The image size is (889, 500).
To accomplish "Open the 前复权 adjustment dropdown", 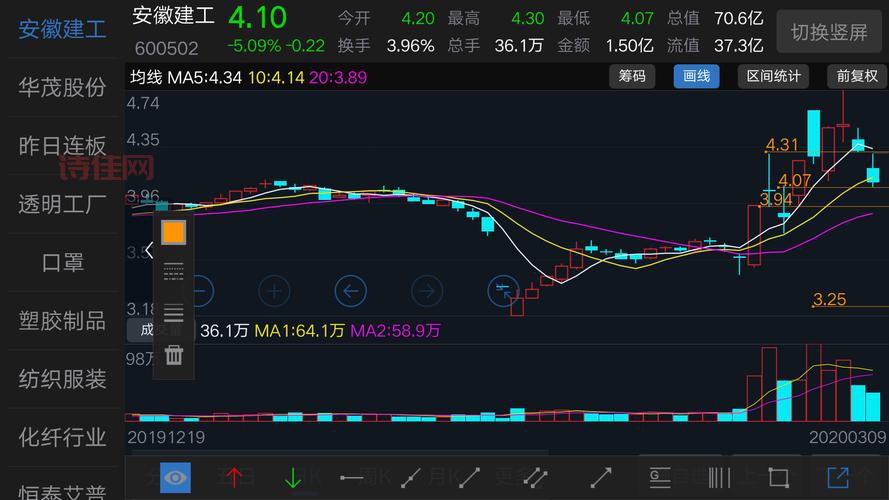I will point(857,76).
